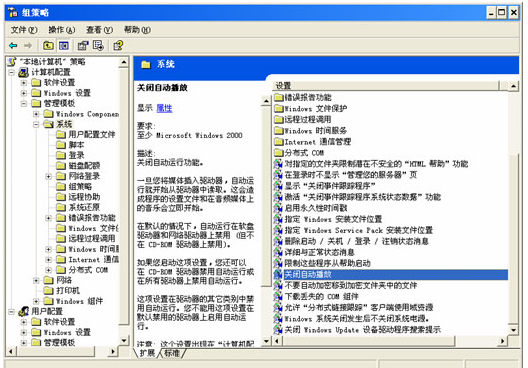Open the Help toolbar icon
The width and height of the screenshot is (528, 368).
click(118, 45)
